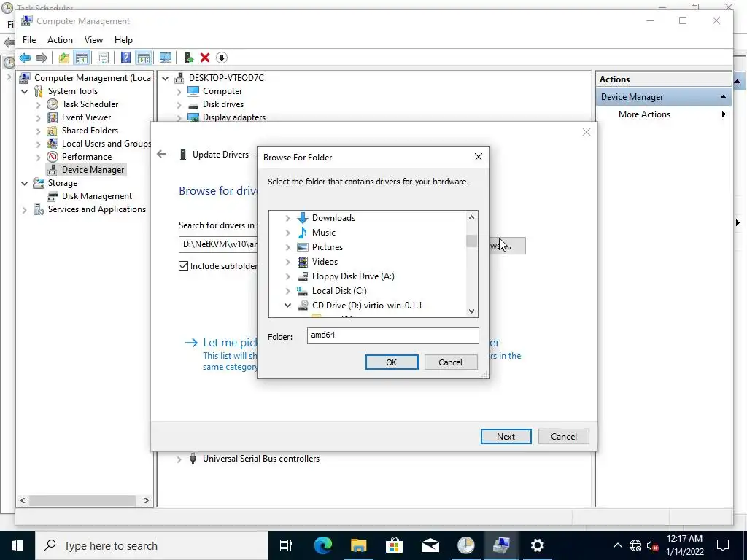Collapse the DESKTOP-VTEOD7C root node
Viewport: 747px width, 560px height.
[166, 78]
